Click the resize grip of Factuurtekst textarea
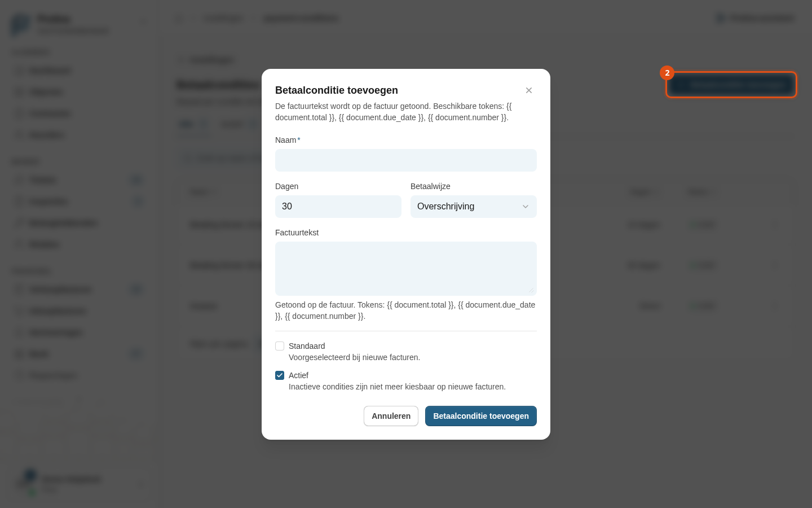This screenshot has width=812, height=508. click(x=531, y=290)
